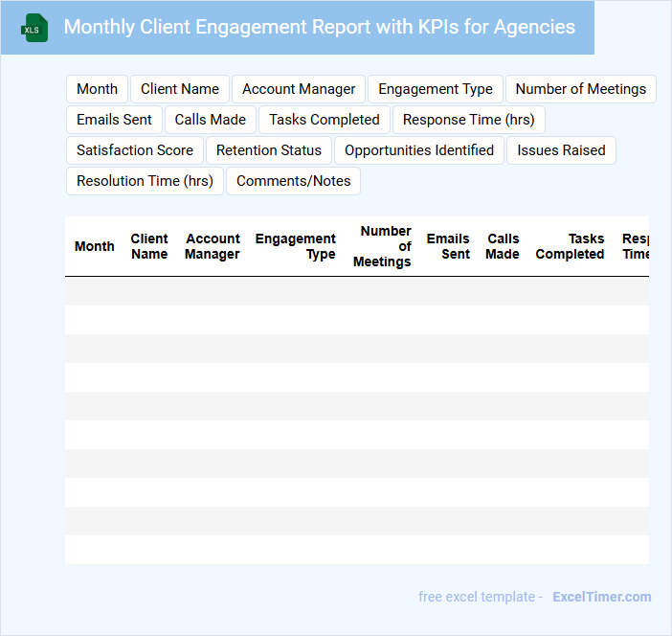Click the Opportunities Identified tag
The image size is (672, 636).
pos(418,150)
